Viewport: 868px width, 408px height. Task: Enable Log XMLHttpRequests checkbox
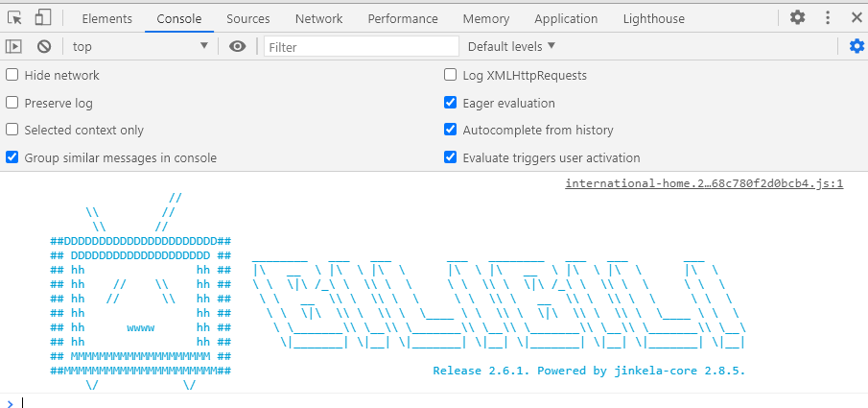pyautogui.click(x=450, y=75)
